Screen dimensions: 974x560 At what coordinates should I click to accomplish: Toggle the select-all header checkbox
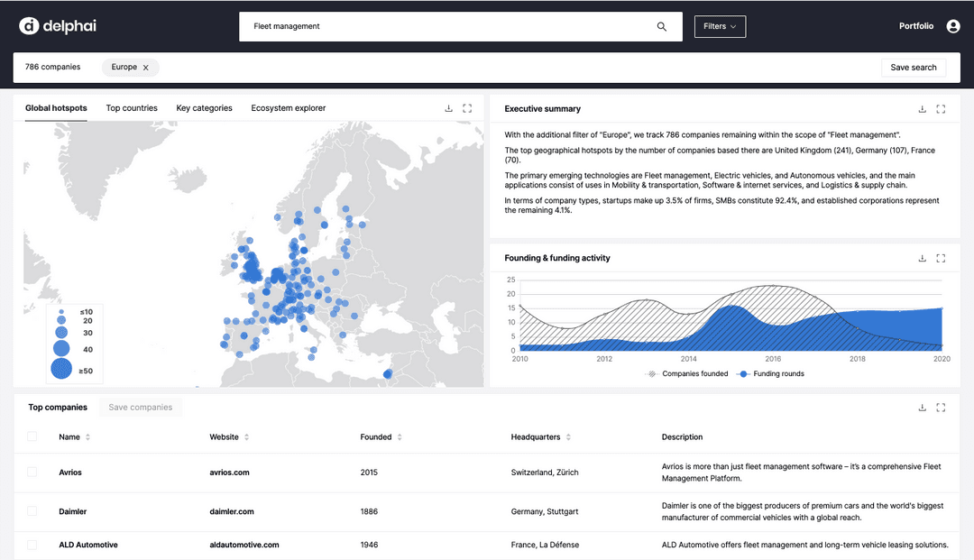[32, 436]
